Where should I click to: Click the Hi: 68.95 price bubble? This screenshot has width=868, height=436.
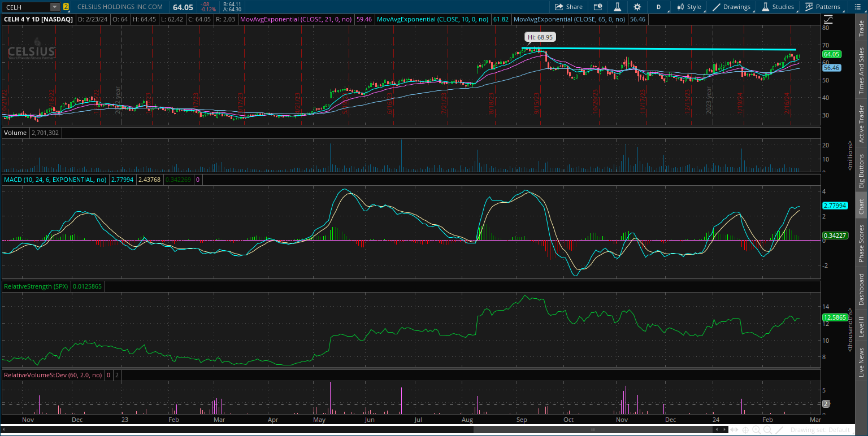540,37
